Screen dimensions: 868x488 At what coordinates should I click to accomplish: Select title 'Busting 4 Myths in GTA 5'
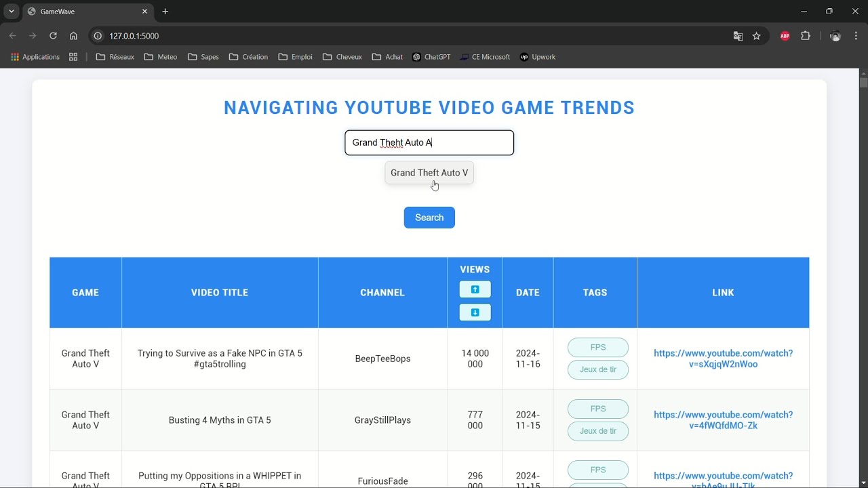pos(220,420)
